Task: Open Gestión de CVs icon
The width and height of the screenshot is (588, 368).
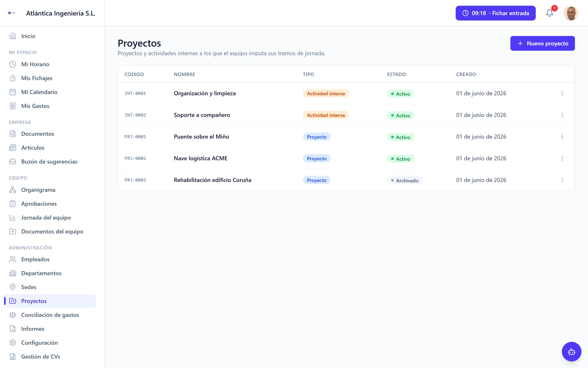Action: pyautogui.click(x=13, y=357)
